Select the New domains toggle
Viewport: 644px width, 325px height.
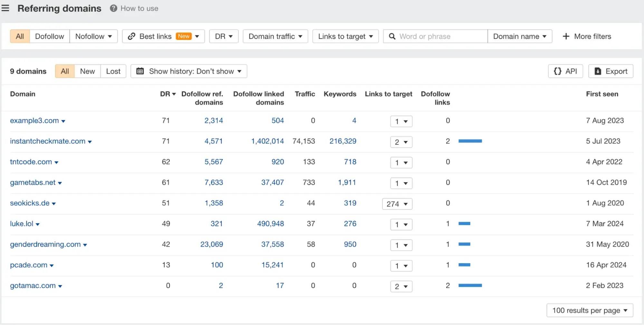coord(87,71)
